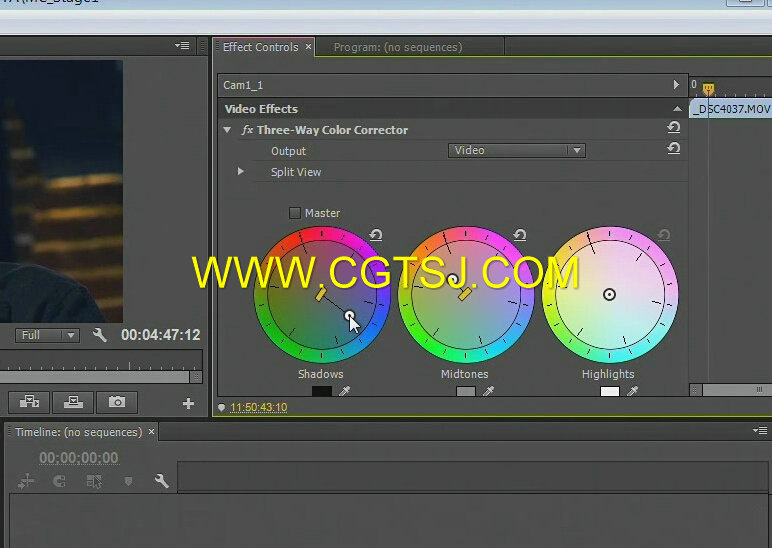Close the Effect Controls tab
This screenshot has height=548, width=772.
pos(308,47)
